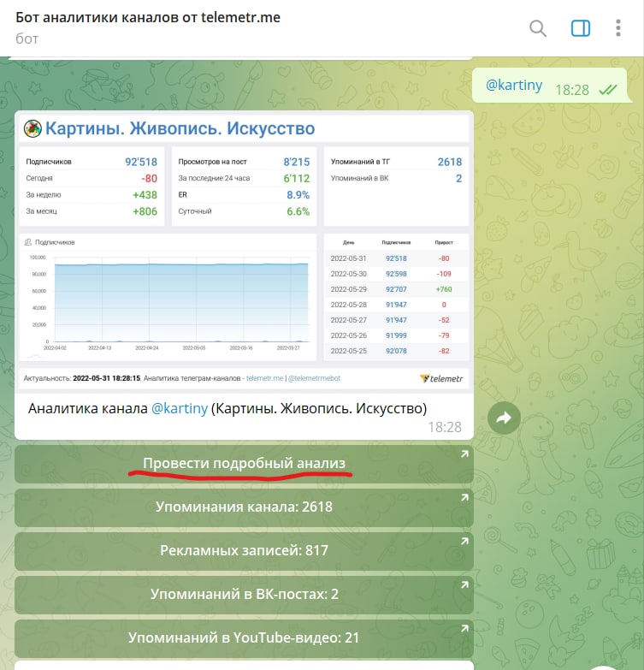
Task: Click the Картины. Живопись. Искусство heading
Action: tap(180, 128)
